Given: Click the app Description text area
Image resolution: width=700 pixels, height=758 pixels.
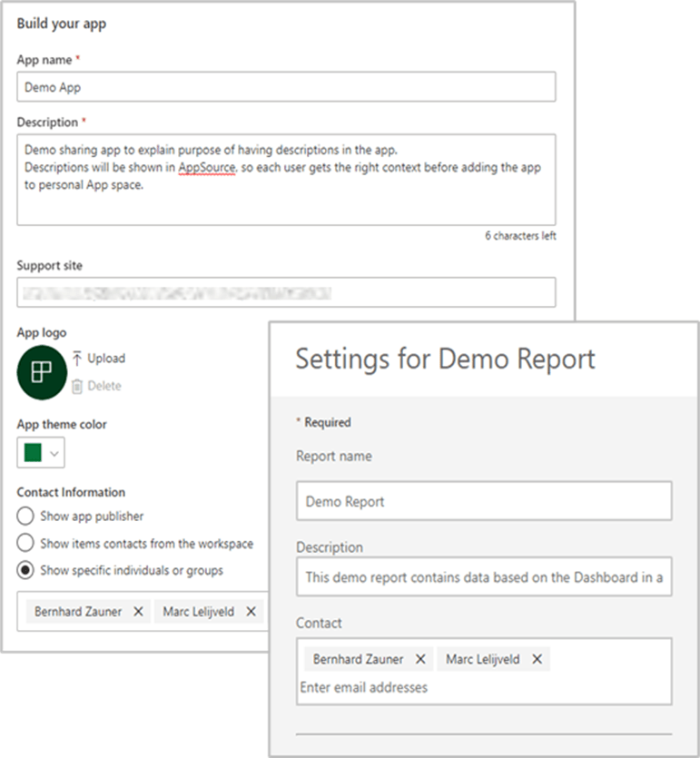Looking at the screenshot, I should tap(286, 179).
